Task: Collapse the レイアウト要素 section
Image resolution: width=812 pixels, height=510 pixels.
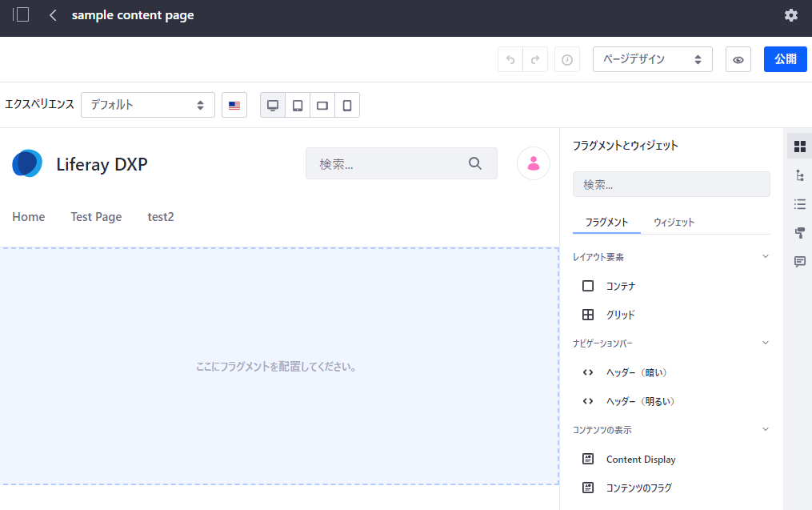Action: pos(765,257)
